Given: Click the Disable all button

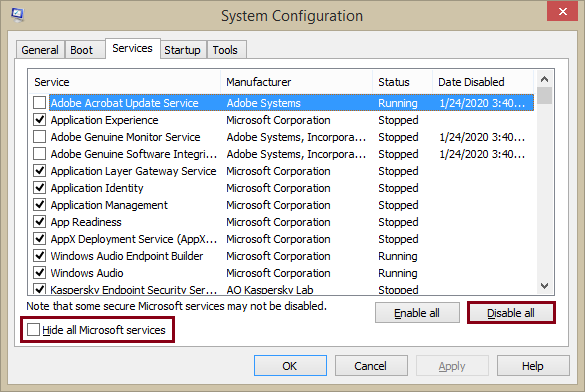Looking at the screenshot, I should [x=511, y=313].
